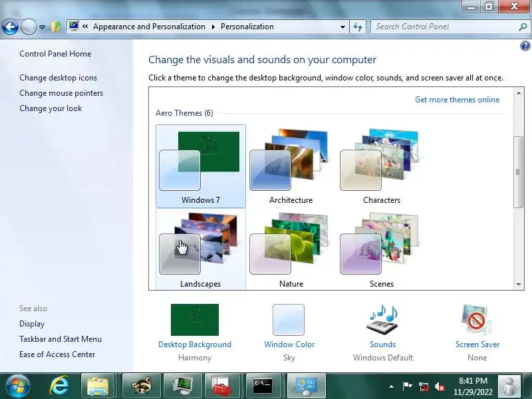Minimize the Personalization window
532x399 pixels.
tap(471, 7)
